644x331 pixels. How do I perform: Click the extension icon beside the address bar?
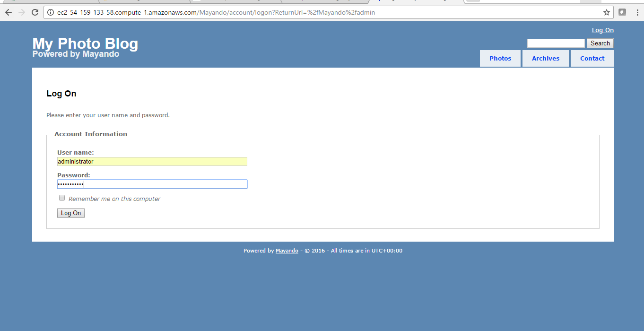[x=622, y=12]
